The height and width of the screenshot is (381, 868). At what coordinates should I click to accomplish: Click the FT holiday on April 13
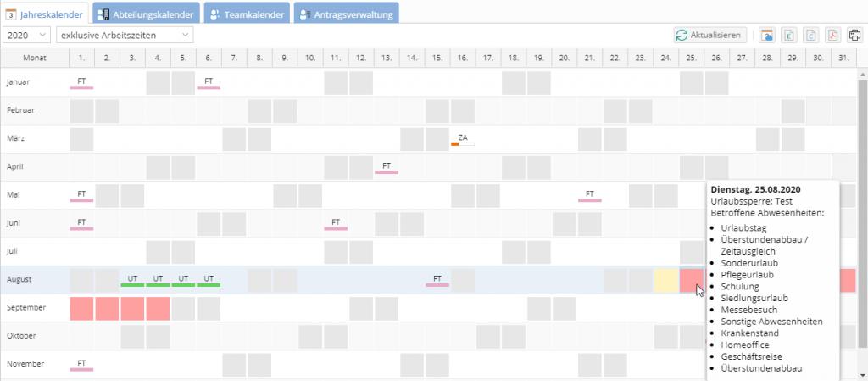click(387, 167)
